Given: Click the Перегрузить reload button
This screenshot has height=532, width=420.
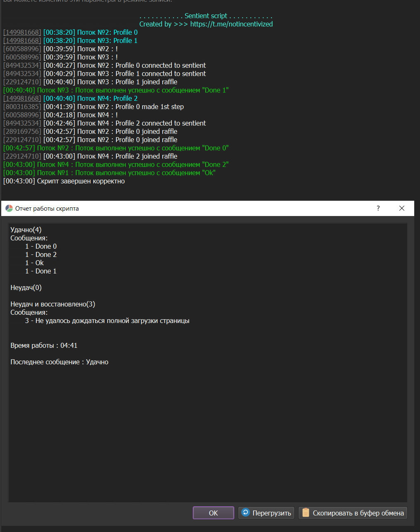Looking at the screenshot, I should (x=266, y=513).
